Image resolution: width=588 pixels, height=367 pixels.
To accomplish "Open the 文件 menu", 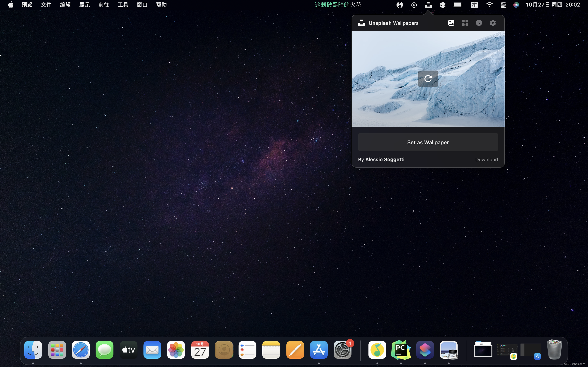I will point(46,5).
